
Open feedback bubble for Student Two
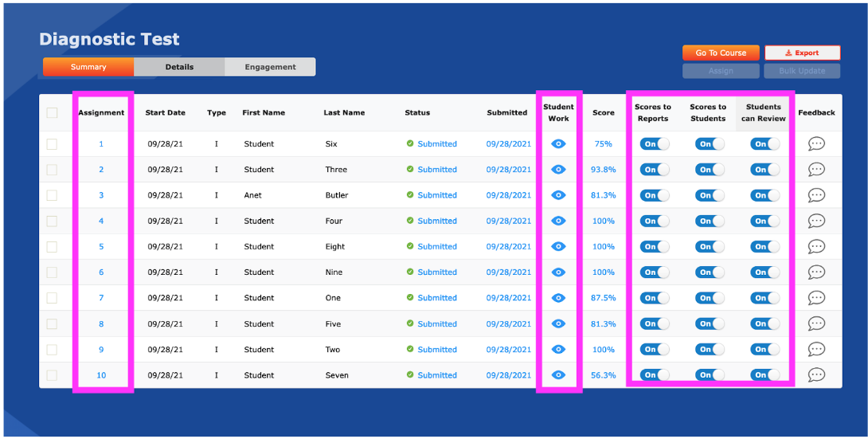816,349
